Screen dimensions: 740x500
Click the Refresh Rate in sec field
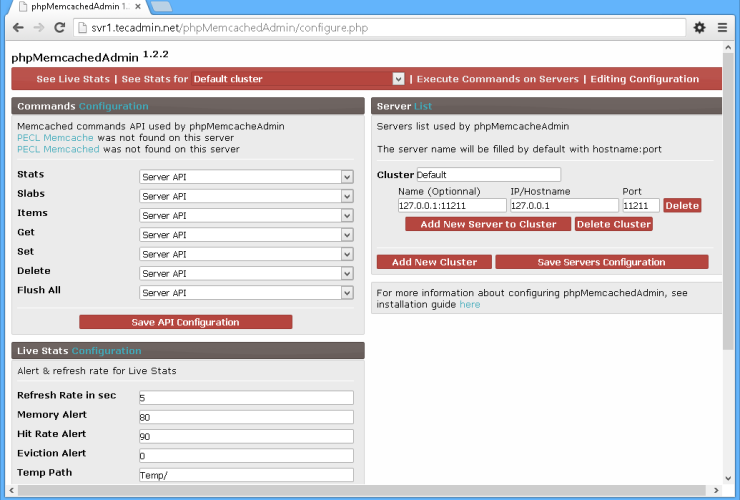pos(246,397)
